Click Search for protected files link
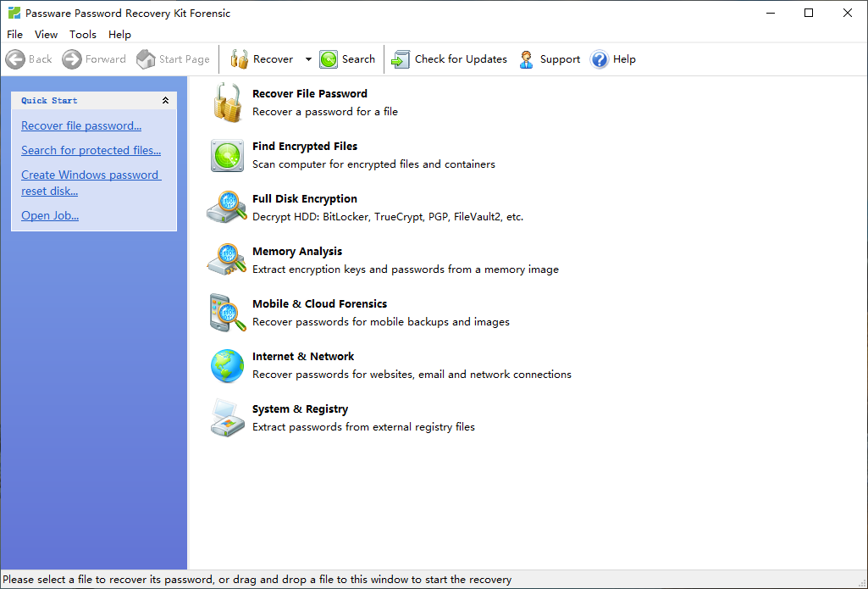This screenshot has height=589, width=868. (91, 150)
